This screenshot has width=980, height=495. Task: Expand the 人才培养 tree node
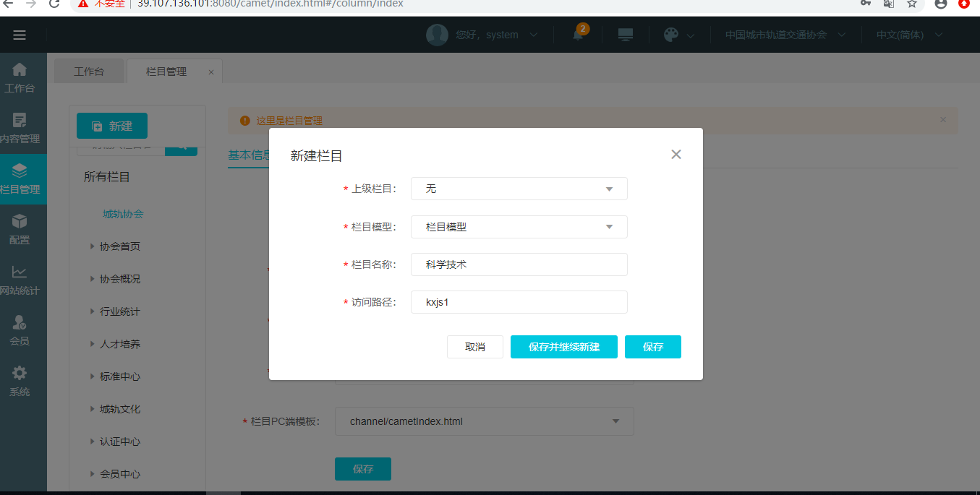click(93, 344)
